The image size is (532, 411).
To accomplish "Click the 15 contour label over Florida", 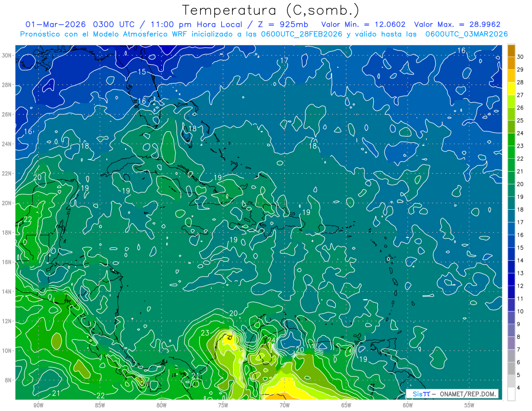I will (142, 72).
